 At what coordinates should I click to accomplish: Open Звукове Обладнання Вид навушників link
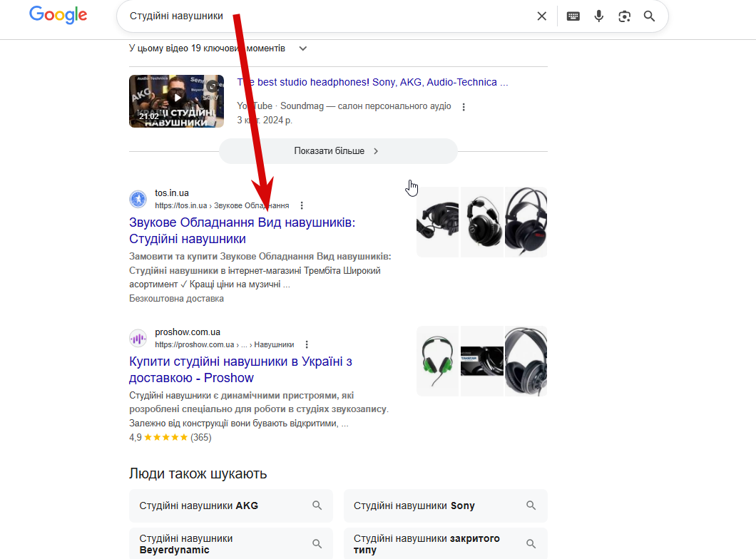[242, 231]
